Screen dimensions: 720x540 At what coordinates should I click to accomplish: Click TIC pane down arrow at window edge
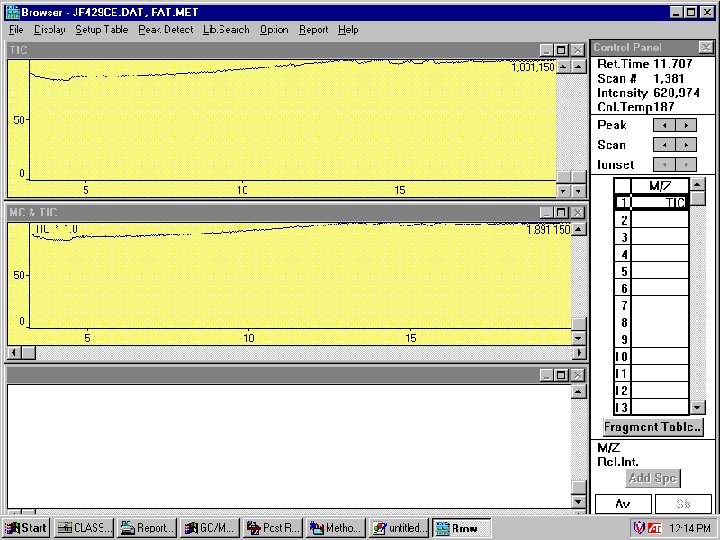[x=579, y=191]
